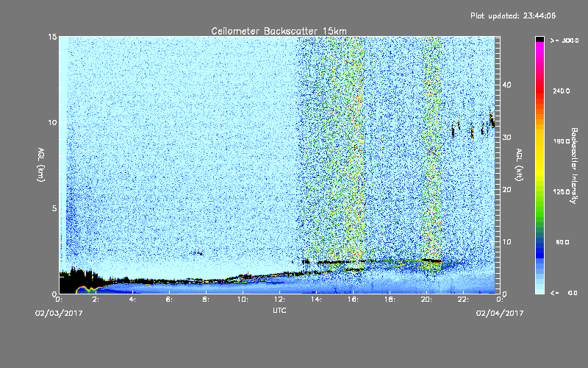Click the "2:" hour tick label

tap(96, 300)
